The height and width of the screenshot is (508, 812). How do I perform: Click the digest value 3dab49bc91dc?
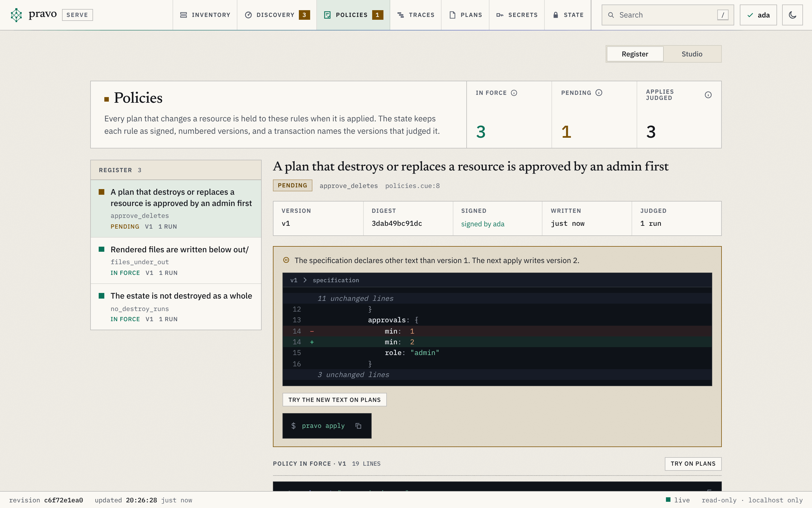pyautogui.click(x=397, y=224)
